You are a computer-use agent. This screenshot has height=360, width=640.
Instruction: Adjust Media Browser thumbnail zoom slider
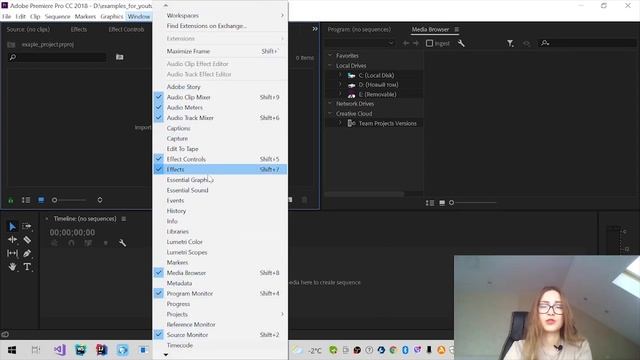(x=473, y=203)
